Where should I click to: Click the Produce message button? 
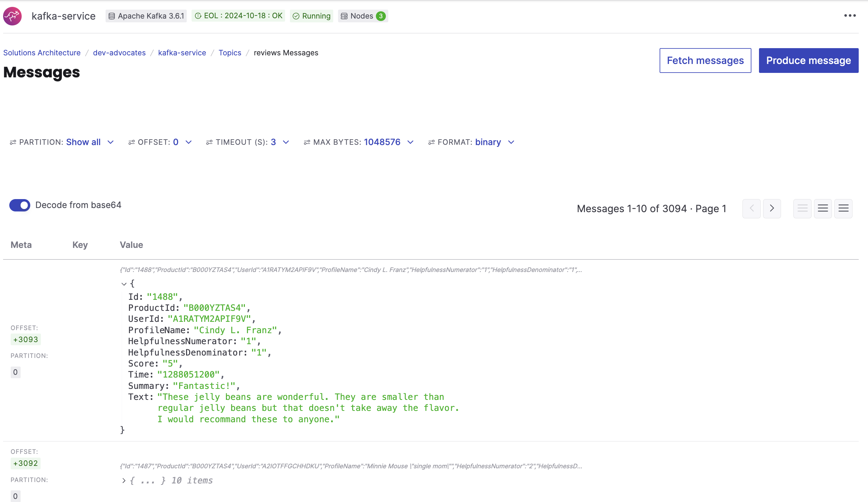(809, 60)
